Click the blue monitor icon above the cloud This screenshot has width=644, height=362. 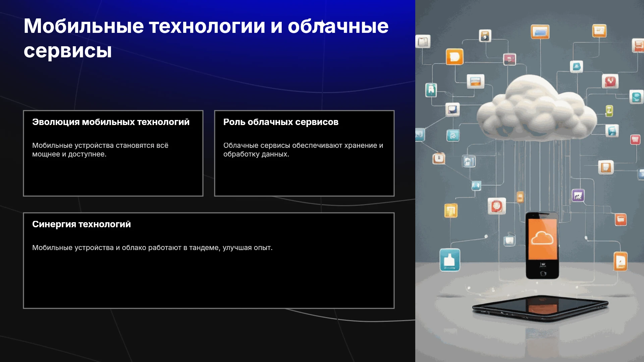click(x=540, y=32)
